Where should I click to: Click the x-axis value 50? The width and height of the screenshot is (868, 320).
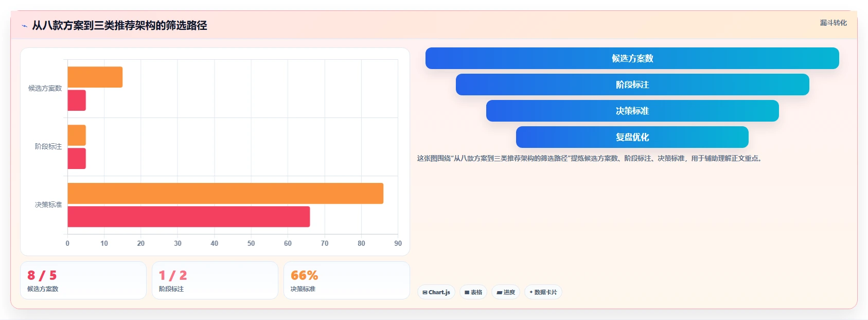251,243
